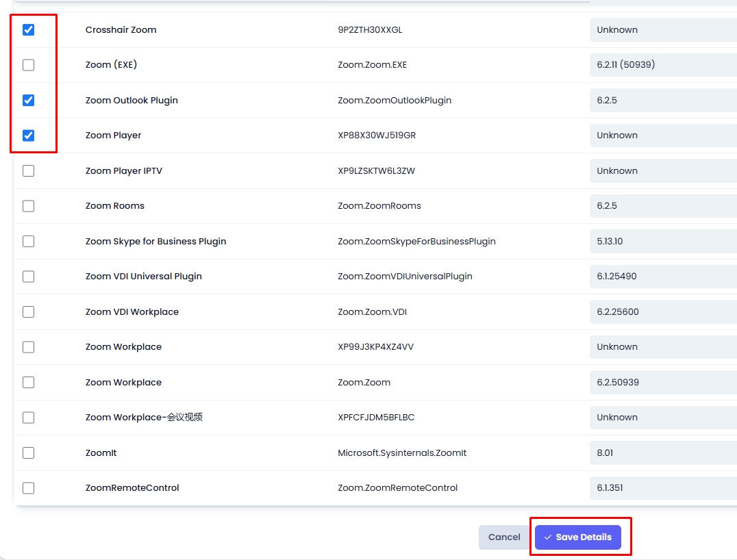Click the package ID XP99J3KP4XZ4VV
The image size is (737, 560).
(375, 346)
